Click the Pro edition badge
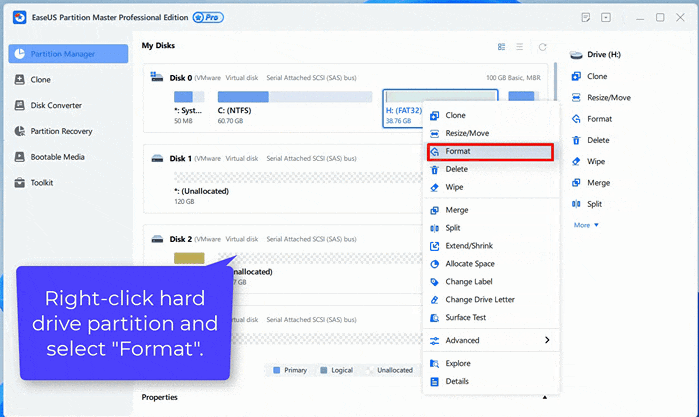This screenshot has width=699, height=417. tap(208, 17)
